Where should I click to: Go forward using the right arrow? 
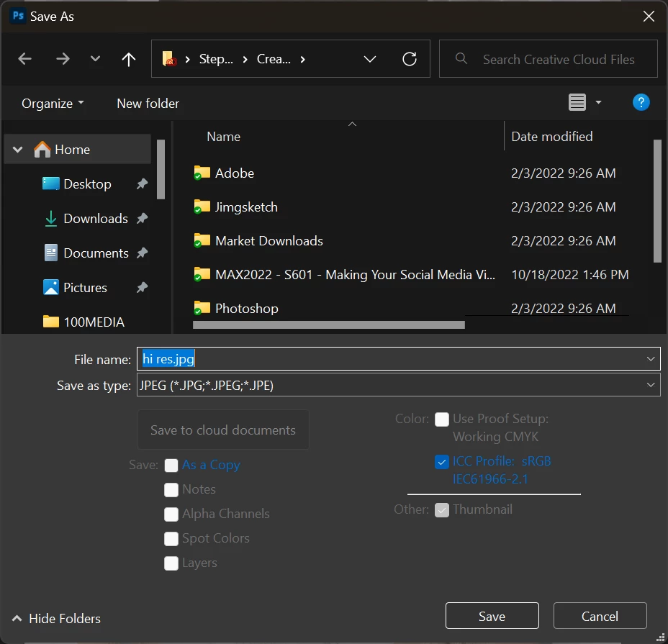[63, 59]
